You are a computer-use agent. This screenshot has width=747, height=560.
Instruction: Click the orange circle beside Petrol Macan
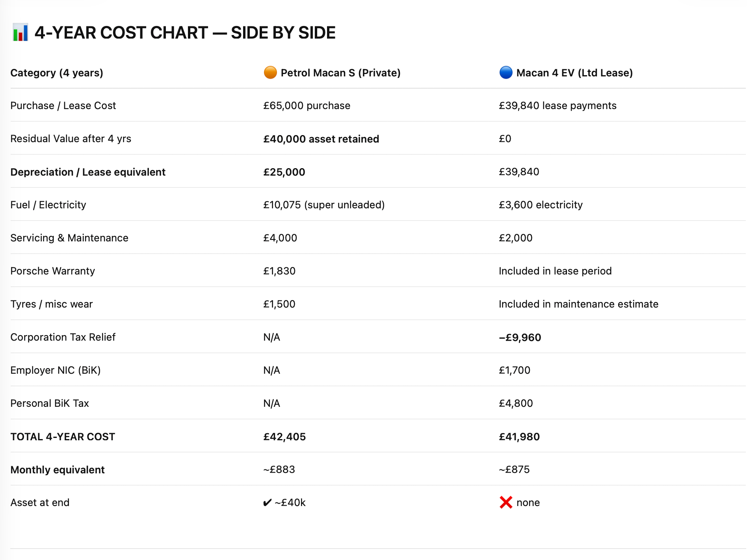tap(270, 72)
